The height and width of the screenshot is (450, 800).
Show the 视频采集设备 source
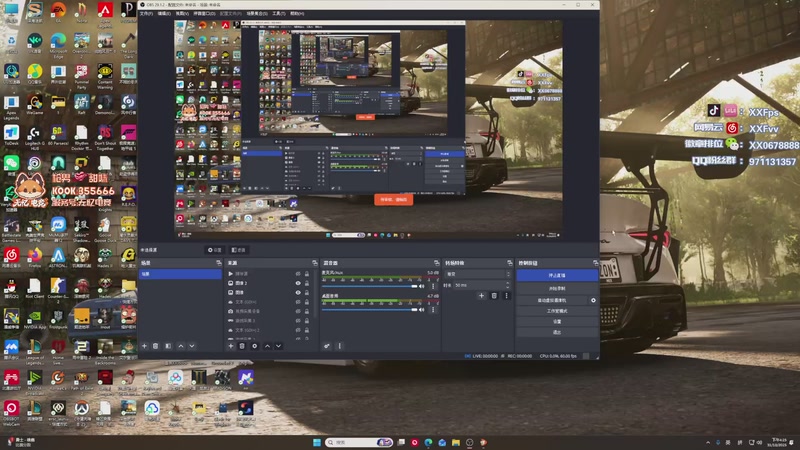click(x=298, y=311)
